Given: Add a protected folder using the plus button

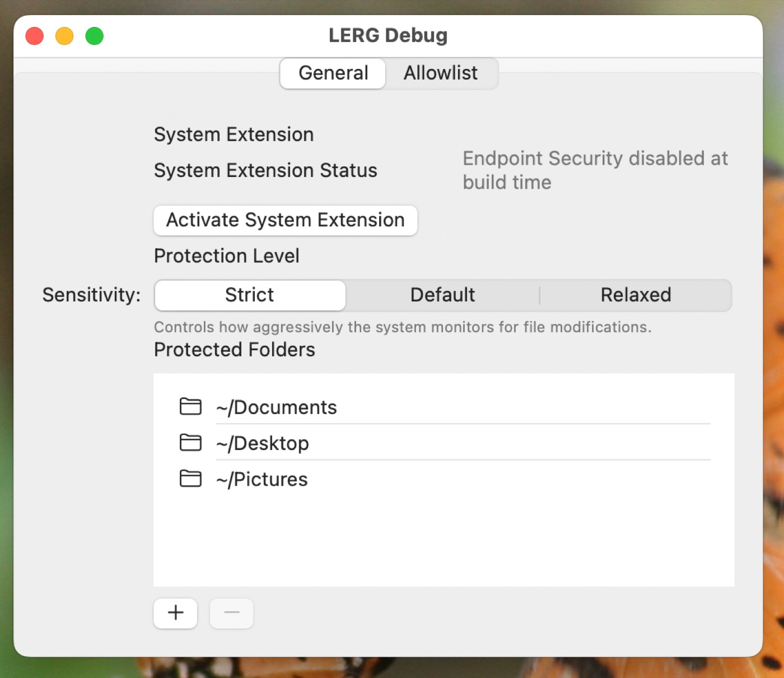Looking at the screenshot, I should pyautogui.click(x=175, y=613).
